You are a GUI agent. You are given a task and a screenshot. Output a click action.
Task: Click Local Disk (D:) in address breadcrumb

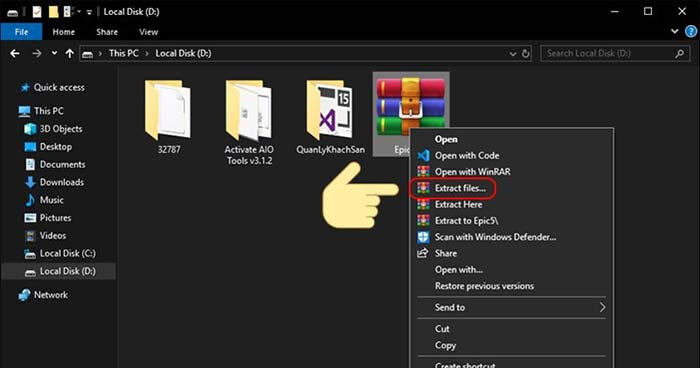coord(183,53)
